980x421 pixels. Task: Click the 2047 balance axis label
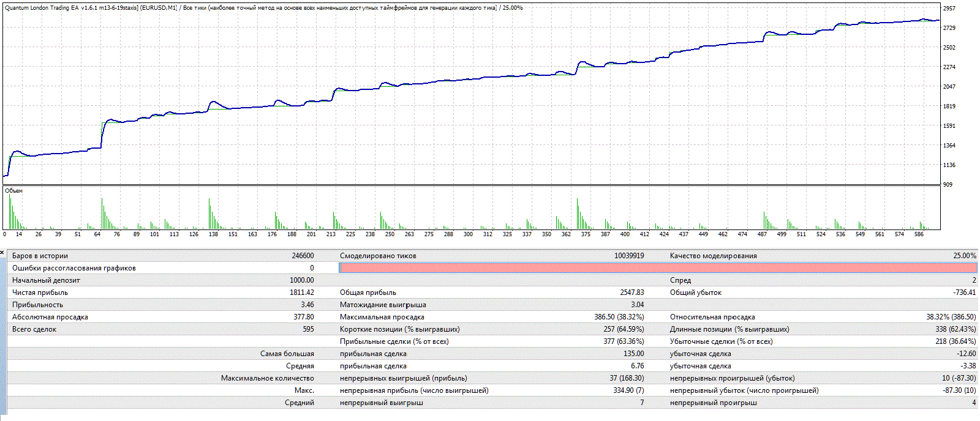(x=949, y=87)
